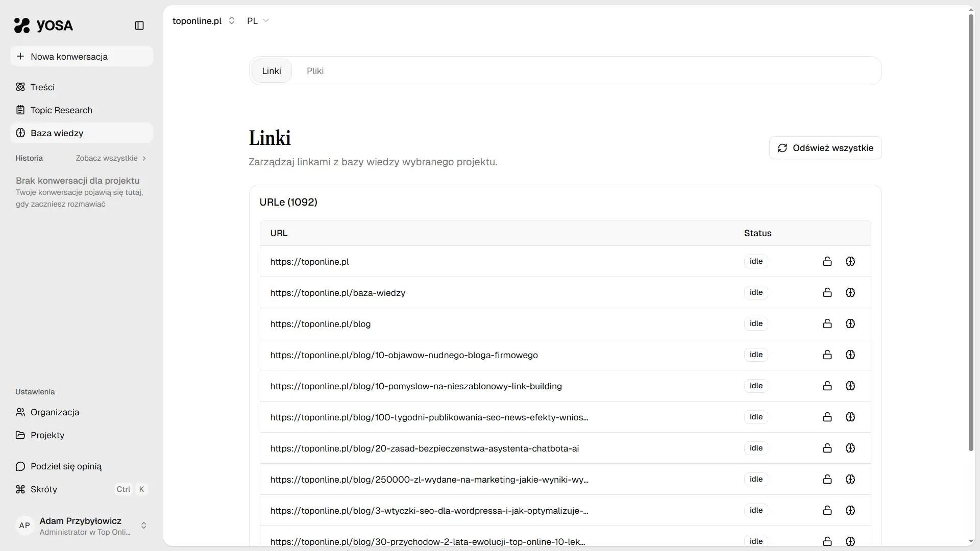Click the vertical page scrollbar

pos(971,232)
